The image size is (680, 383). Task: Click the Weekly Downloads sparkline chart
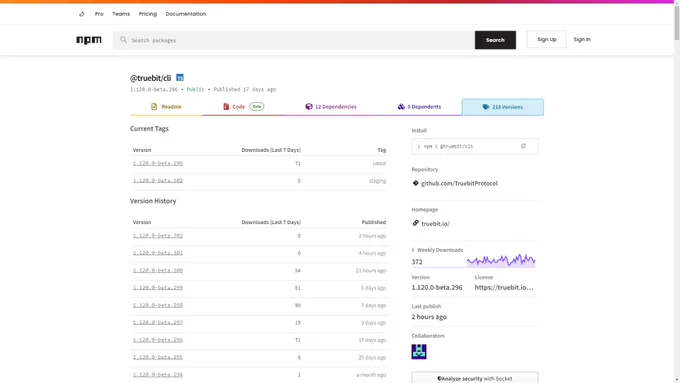click(501, 260)
